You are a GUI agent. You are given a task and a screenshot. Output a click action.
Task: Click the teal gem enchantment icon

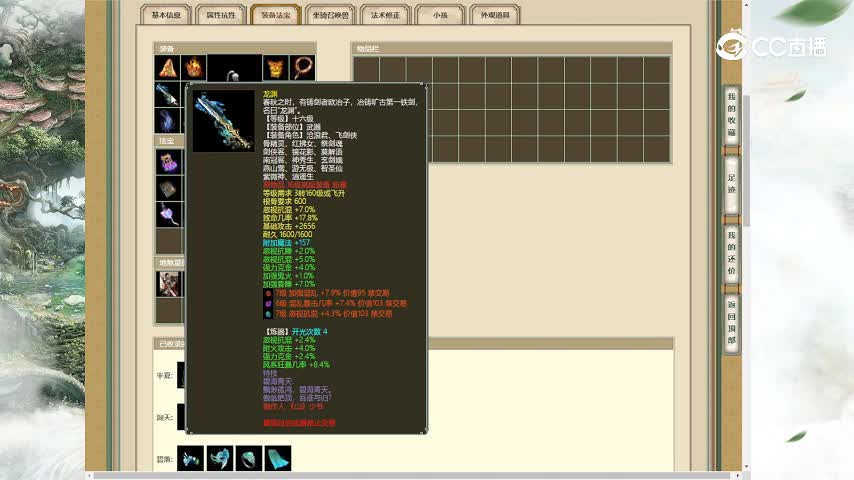pyautogui.click(x=268, y=314)
